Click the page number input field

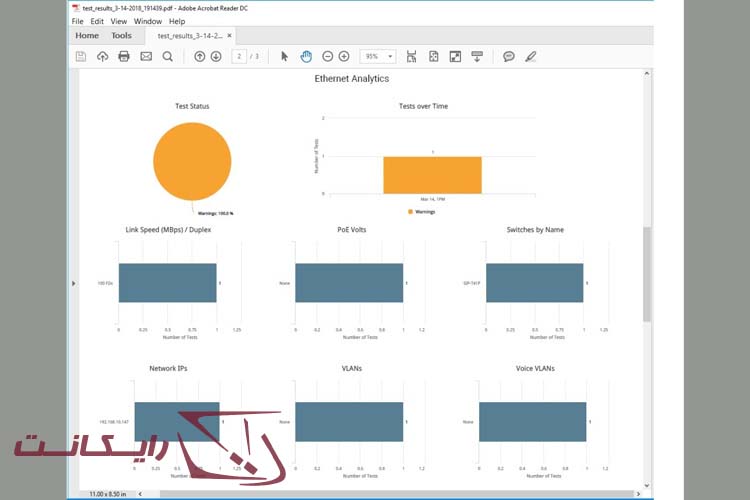tap(239, 57)
